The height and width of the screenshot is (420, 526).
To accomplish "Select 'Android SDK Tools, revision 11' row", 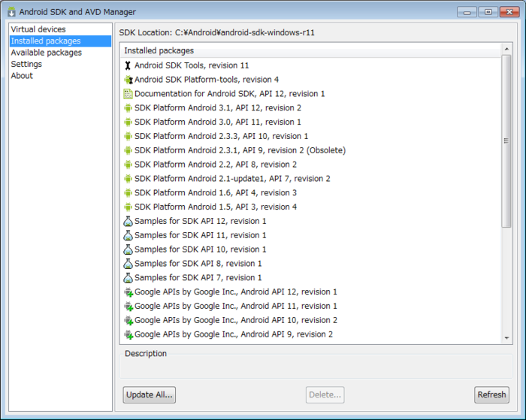I will click(311, 65).
